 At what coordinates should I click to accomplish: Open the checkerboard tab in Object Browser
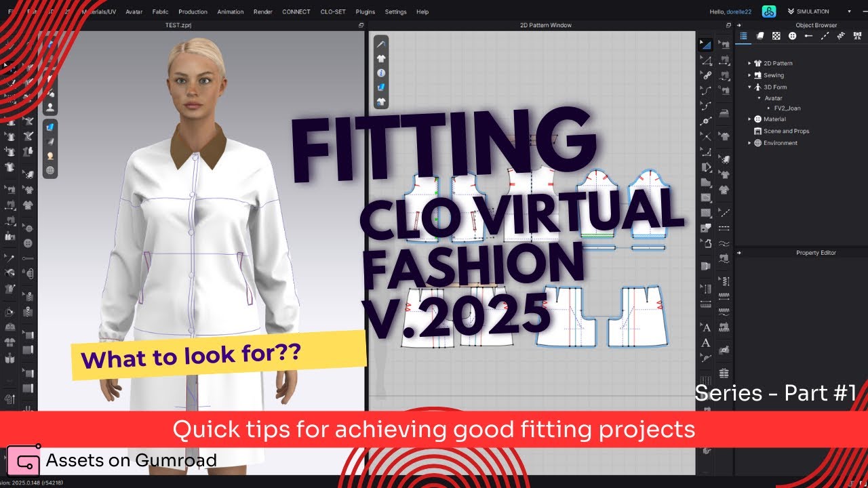pos(776,36)
